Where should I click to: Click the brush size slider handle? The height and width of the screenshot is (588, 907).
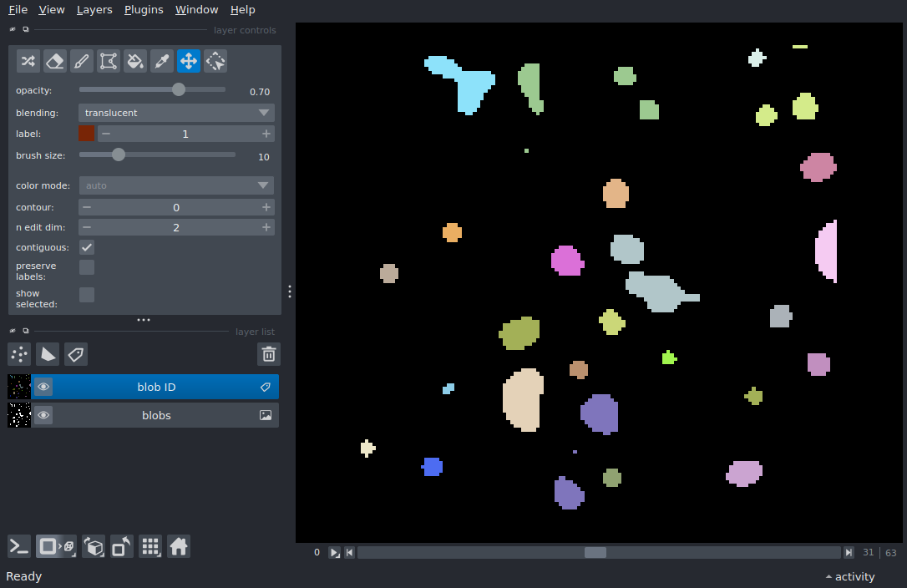[x=118, y=155]
